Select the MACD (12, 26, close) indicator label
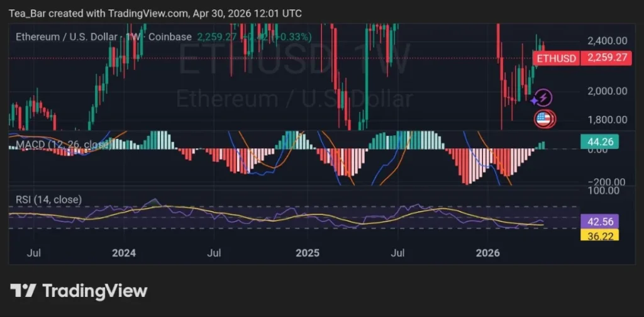 (x=64, y=145)
